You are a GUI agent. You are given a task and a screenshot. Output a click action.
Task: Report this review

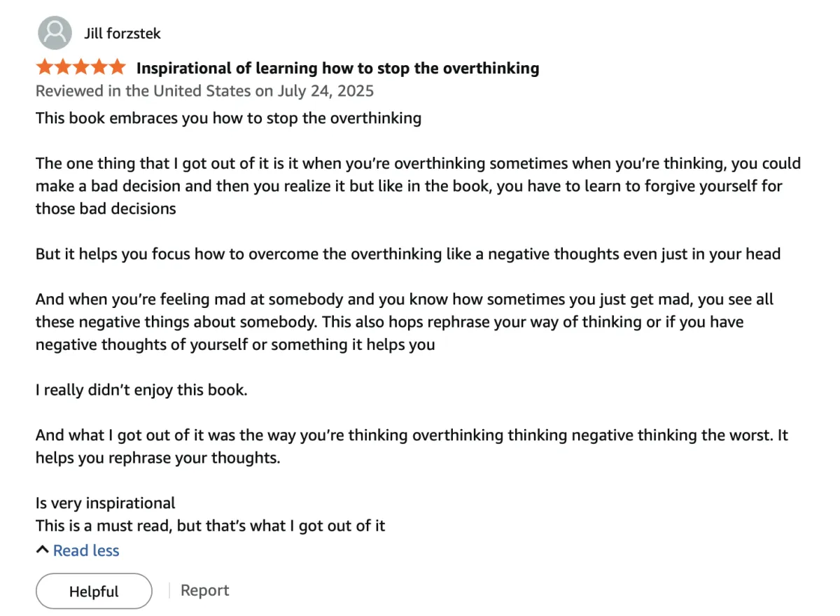[204, 590]
